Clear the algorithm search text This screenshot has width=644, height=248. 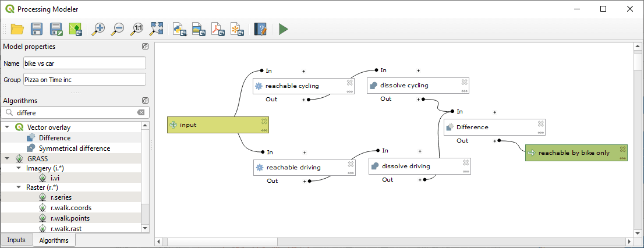pyautogui.click(x=140, y=112)
